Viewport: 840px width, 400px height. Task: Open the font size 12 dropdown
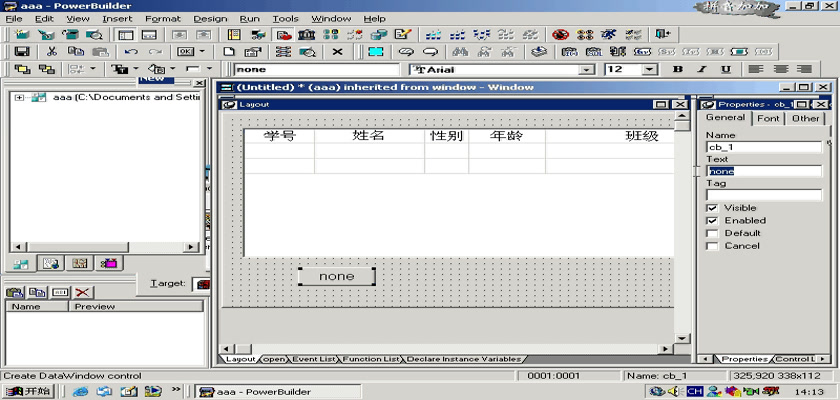pyautogui.click(x=650, y=70)
